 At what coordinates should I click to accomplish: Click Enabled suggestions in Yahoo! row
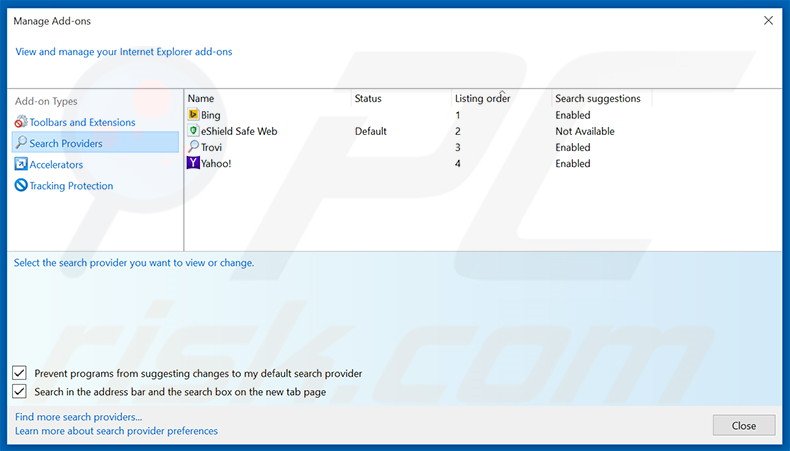[x=572, y=163]
